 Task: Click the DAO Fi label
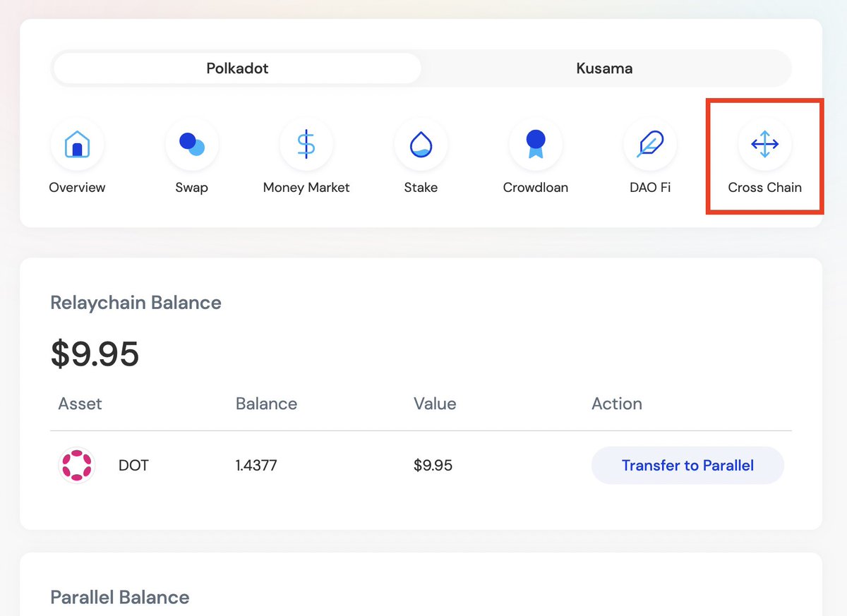650,188
